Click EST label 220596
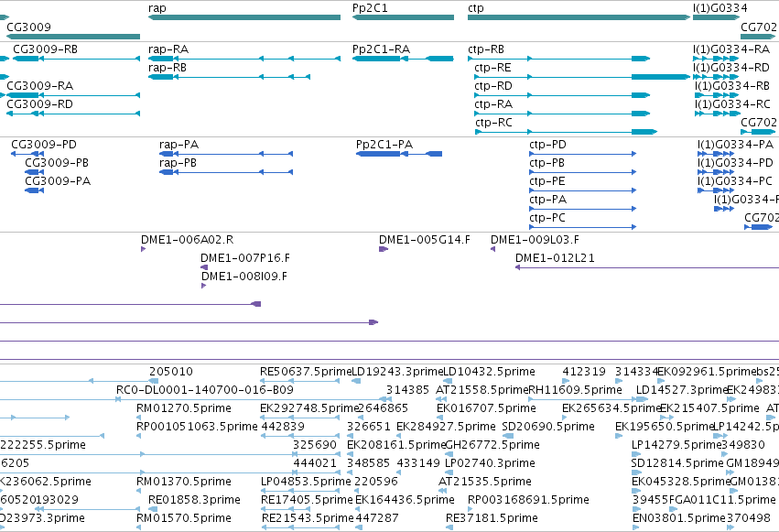This screenshot has width=779, height=532. tap(376, 482)
